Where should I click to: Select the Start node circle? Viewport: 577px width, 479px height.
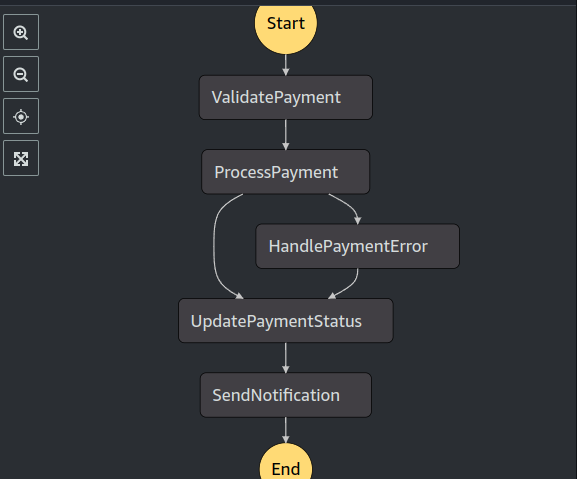point(286,26)
